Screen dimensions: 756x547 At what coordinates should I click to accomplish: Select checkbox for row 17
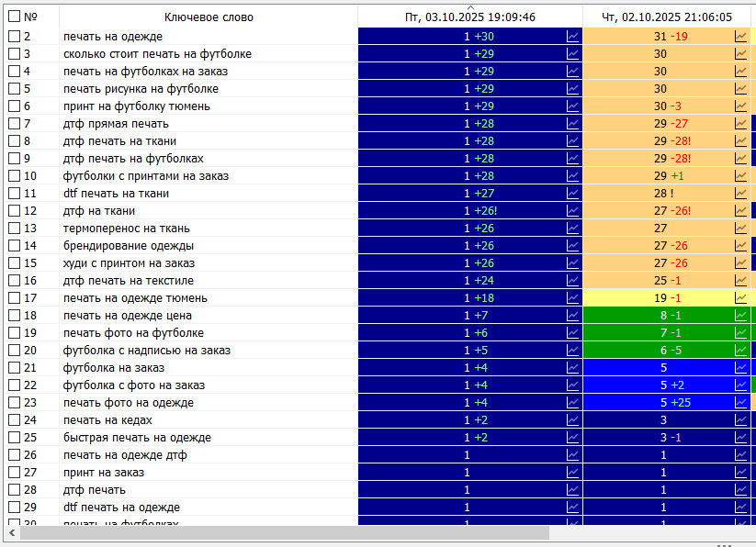click(14, 298)
